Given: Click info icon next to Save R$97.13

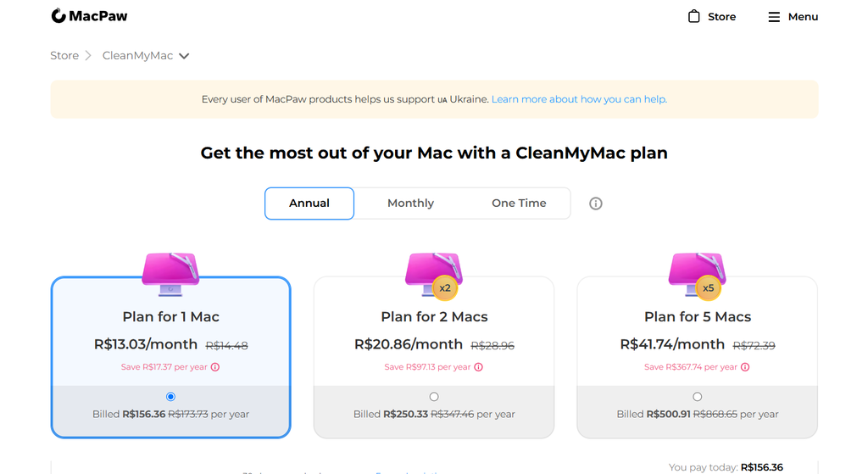Looking at the screenshot, I should click(479, 367).
